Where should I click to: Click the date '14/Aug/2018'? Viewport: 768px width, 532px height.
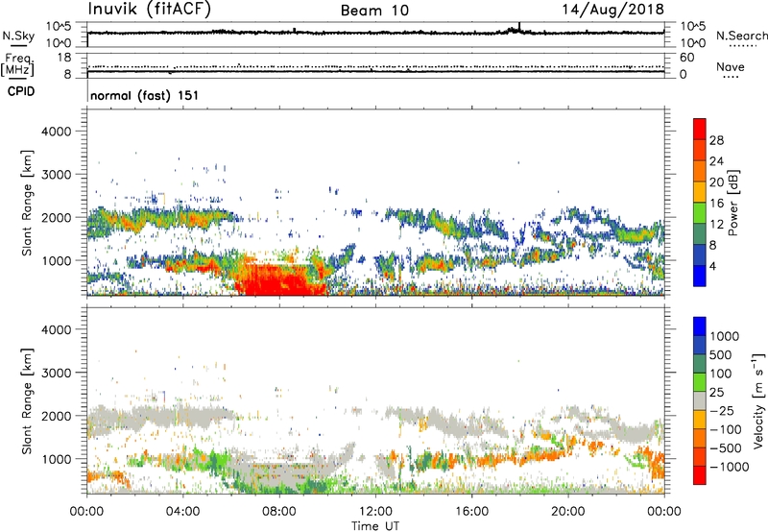[612, 10]
